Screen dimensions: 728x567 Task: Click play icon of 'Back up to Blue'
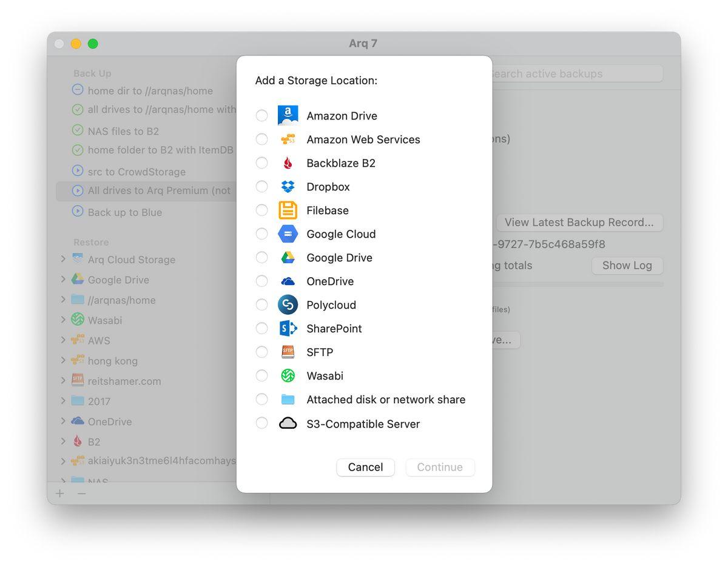[x=77, y=211]
